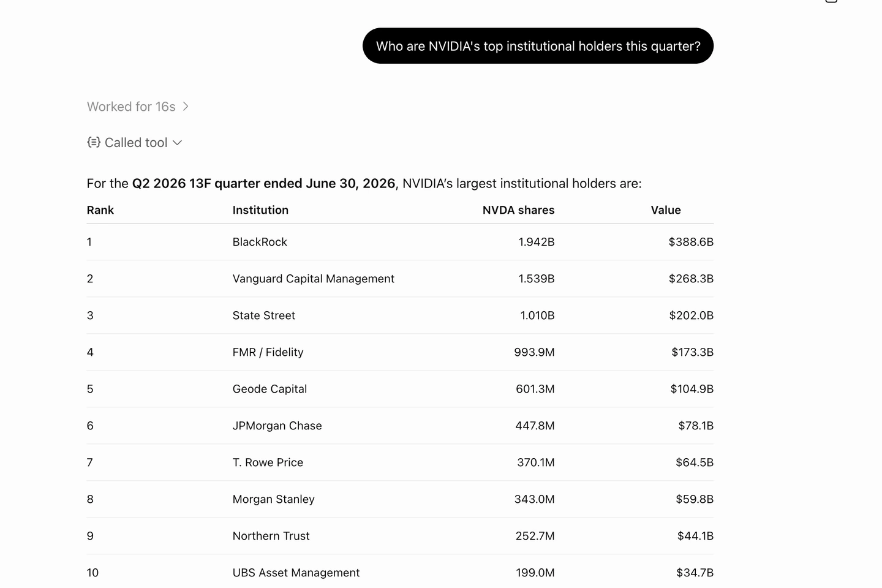882x588 pixels.
Task: Click the '$78.1B' value cell
Action: point(696,426)
